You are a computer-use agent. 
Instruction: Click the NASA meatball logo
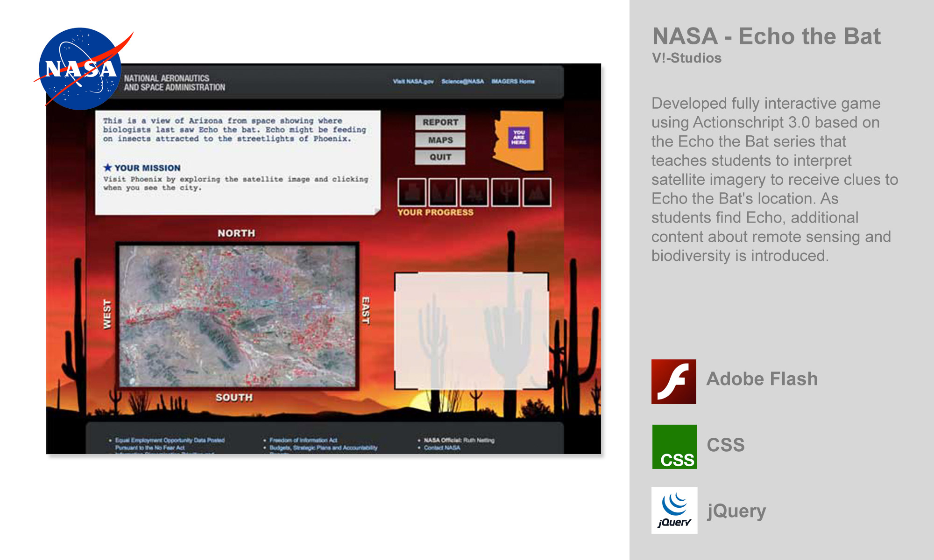pyautogui.click(x=80, y=69)
